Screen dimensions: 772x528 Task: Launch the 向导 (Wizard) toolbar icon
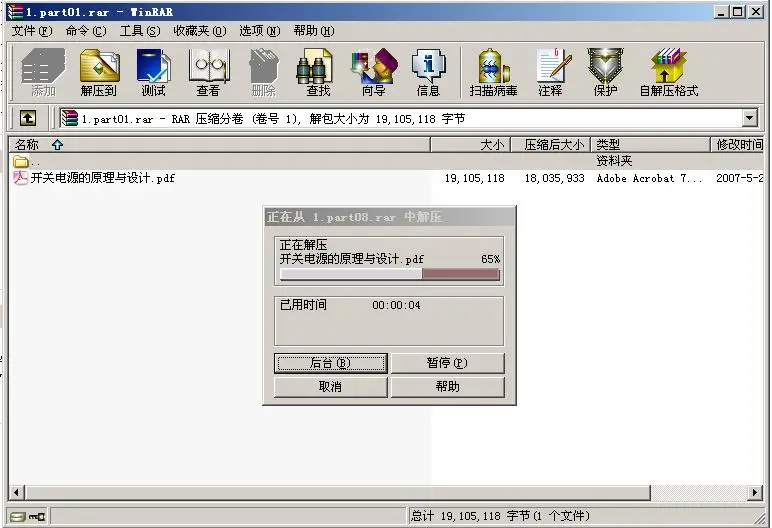coord(374,72)
